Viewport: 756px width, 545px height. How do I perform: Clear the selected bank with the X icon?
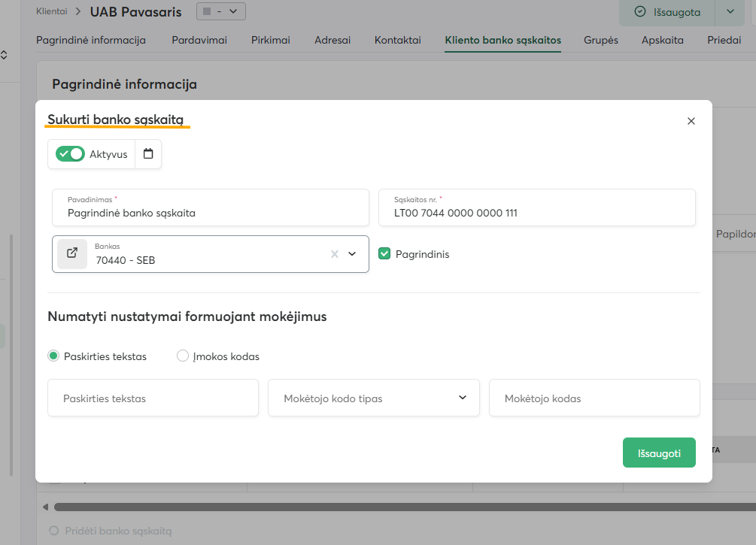pos(335,254)
